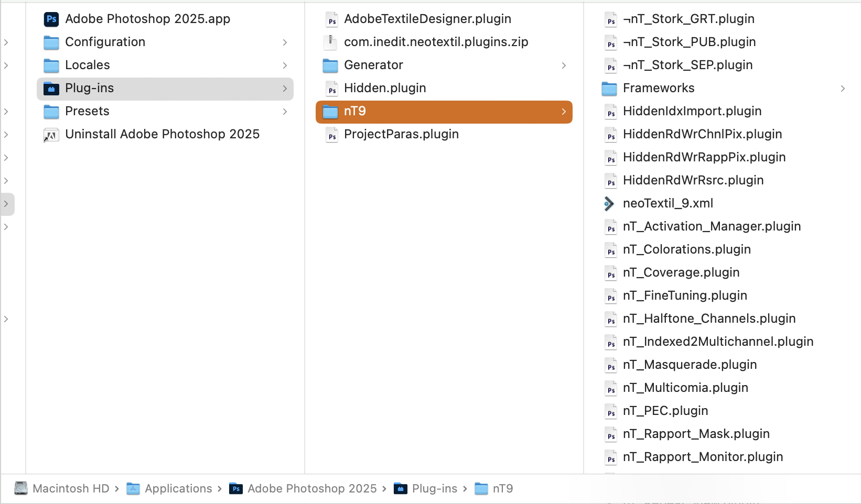Click the neoTextil_9.xml file icon
The image size is (861, 504).
[609, 204]
